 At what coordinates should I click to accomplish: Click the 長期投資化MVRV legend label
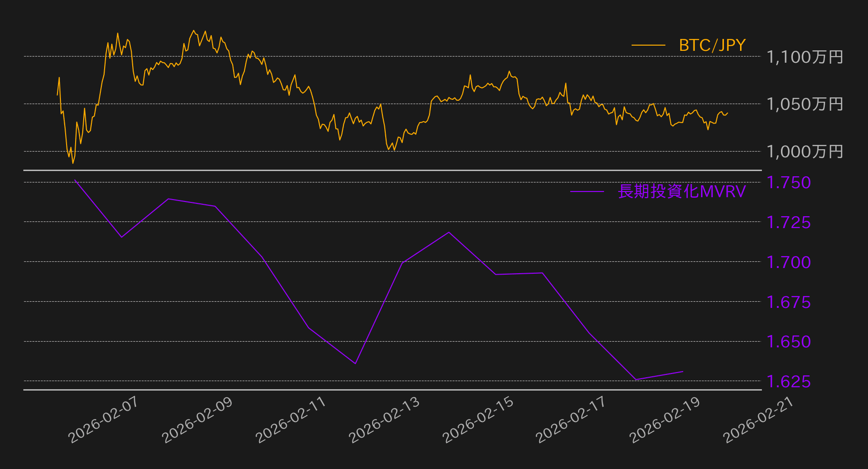(x=682, y=191)
